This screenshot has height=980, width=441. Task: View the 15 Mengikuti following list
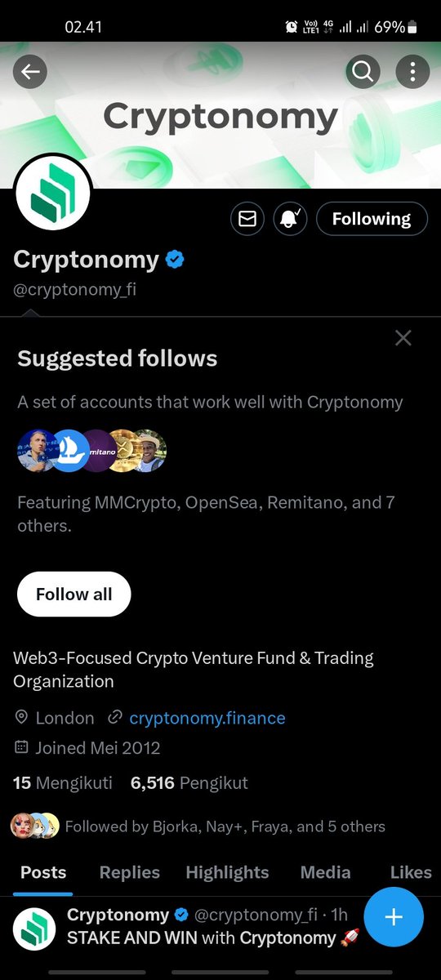coord(63,783)
